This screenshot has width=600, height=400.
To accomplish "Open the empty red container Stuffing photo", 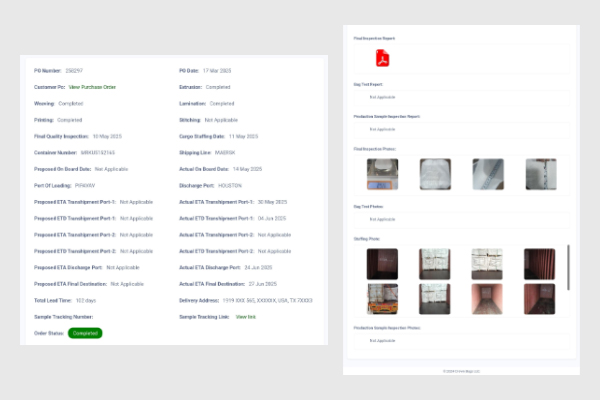I will pyautogui.click(x=487, y=299).
